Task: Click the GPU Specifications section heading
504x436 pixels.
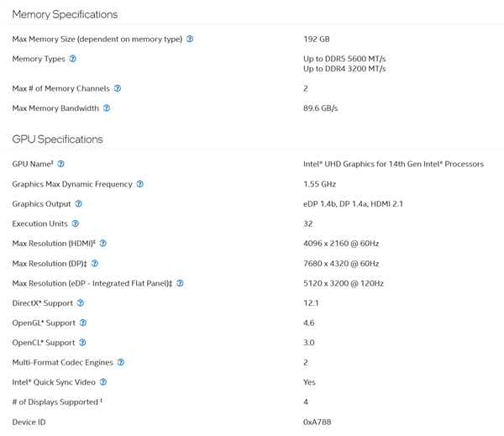Action: (x=57, y=139)
